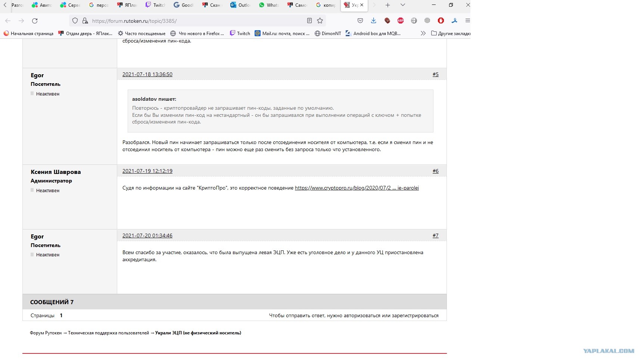Click зарегистрироваться registration link

point(415,315)
